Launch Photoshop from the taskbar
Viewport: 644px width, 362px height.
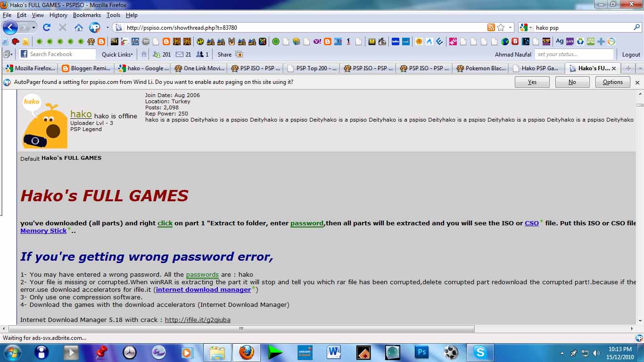click(x=421, y=352)
